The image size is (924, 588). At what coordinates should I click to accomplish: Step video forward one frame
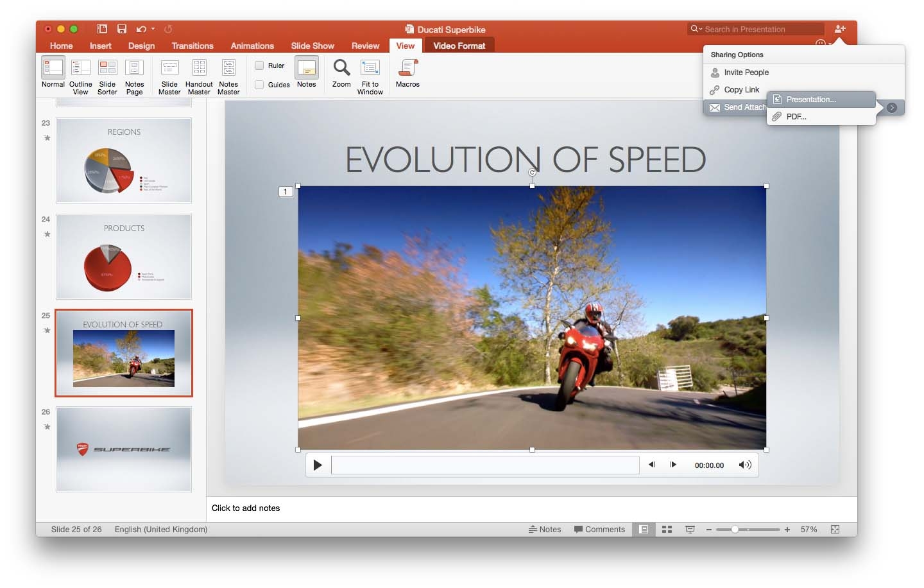click(x=673, y=465)
